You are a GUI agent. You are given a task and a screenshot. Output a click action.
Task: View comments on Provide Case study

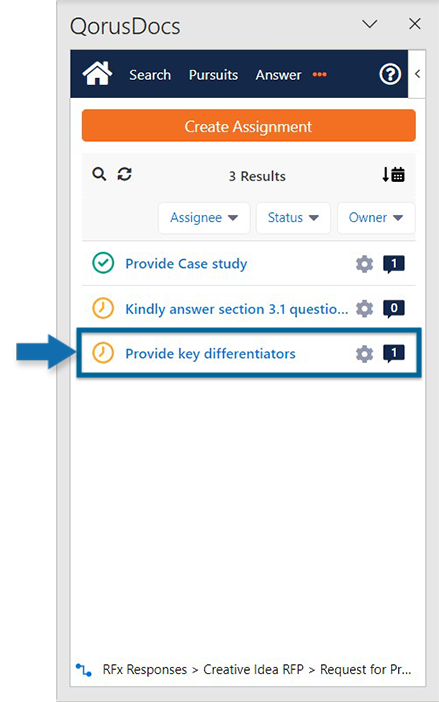394,264
